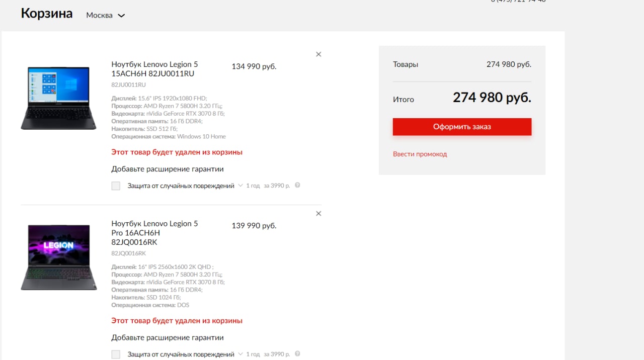Screen dimensions: 644x360
Task: Remove Legion 5 Pro 16ACH6H from cart
Action: click(318, 214)
